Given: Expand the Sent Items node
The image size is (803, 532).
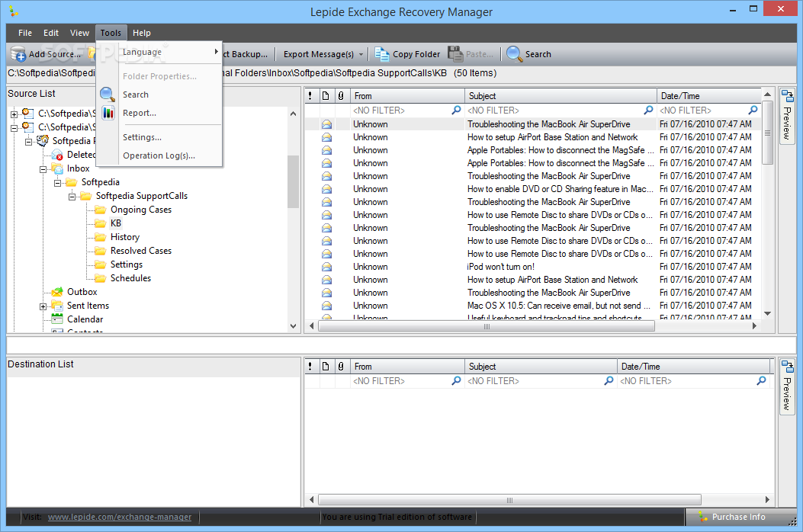Looking at the screenshot, I should coord(43,306).
